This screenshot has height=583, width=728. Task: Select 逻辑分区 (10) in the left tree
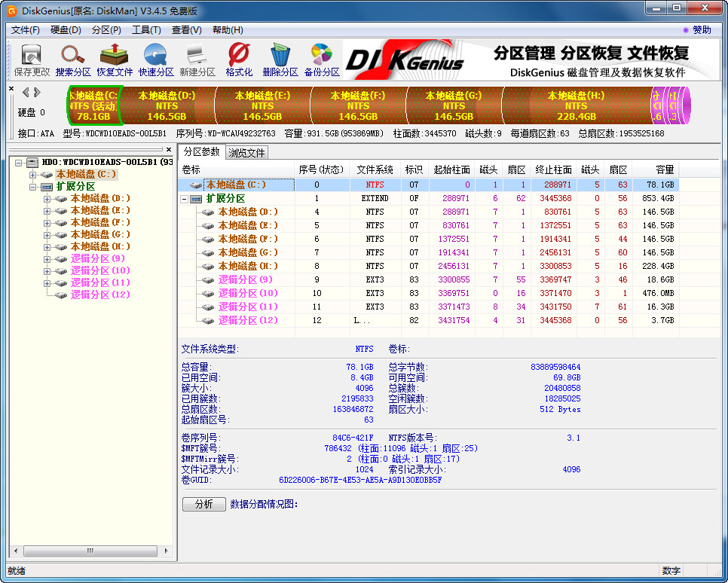click(x=100, y=270)
